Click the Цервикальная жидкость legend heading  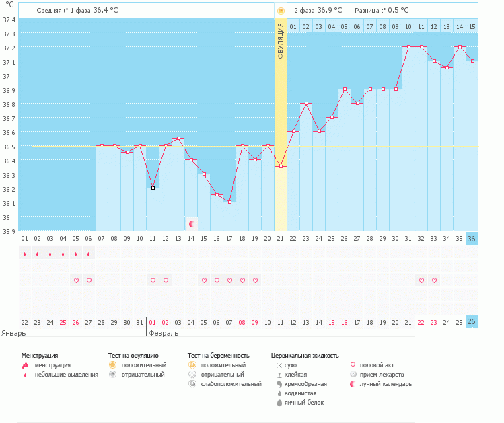tap(305, 356)
